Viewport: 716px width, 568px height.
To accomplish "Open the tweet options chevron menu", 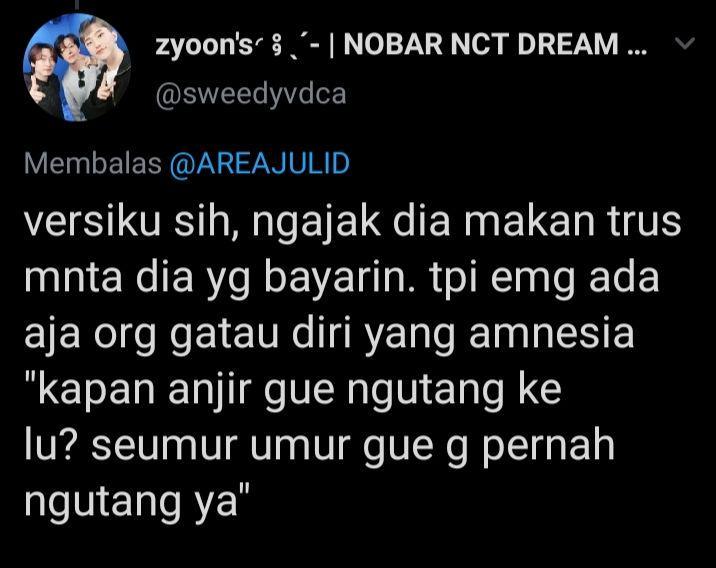I will pyautogui.click(x=684, y=44).
